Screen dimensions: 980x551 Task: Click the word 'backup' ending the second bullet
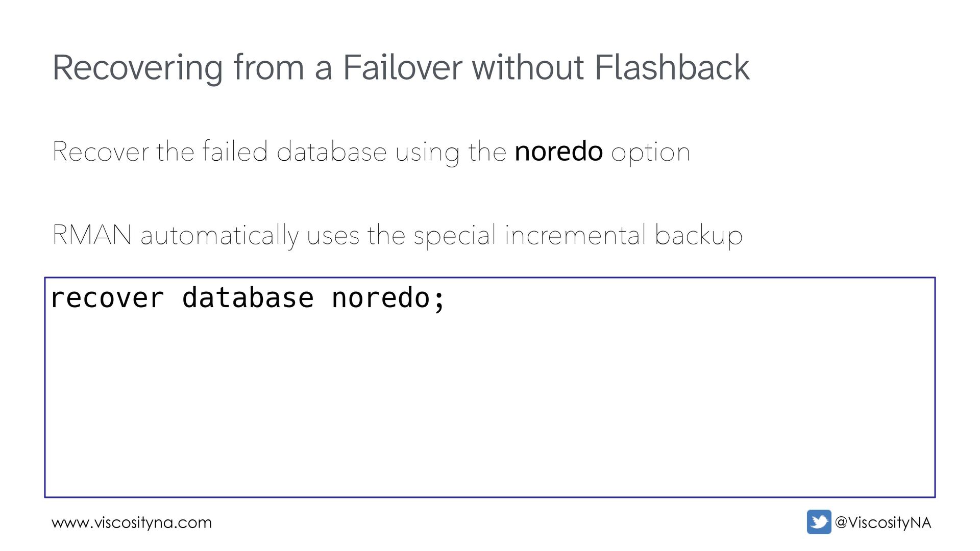698,236
